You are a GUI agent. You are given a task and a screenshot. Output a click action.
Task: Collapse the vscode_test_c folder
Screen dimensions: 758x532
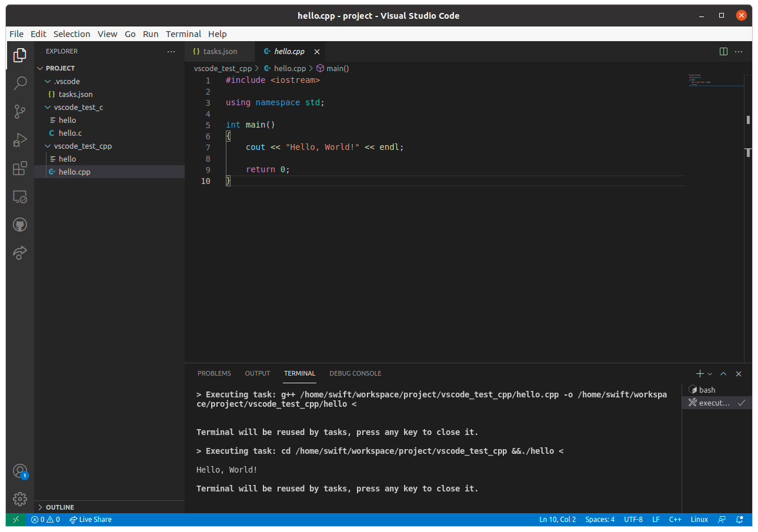(109, 107)
